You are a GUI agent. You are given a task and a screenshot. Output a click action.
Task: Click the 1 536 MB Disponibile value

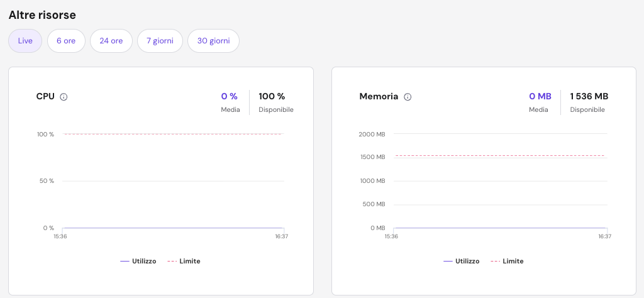pyautogui.click(x=589, y=96)
